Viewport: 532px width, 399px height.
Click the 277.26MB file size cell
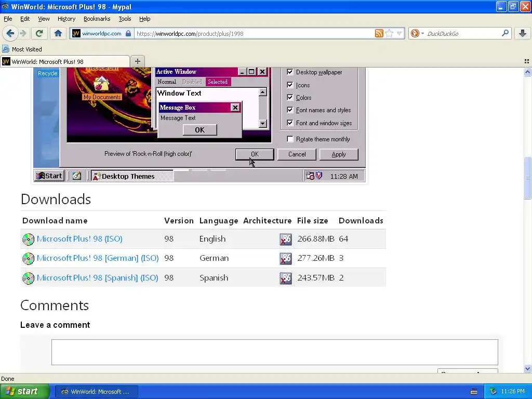click(x=316, y=258)
